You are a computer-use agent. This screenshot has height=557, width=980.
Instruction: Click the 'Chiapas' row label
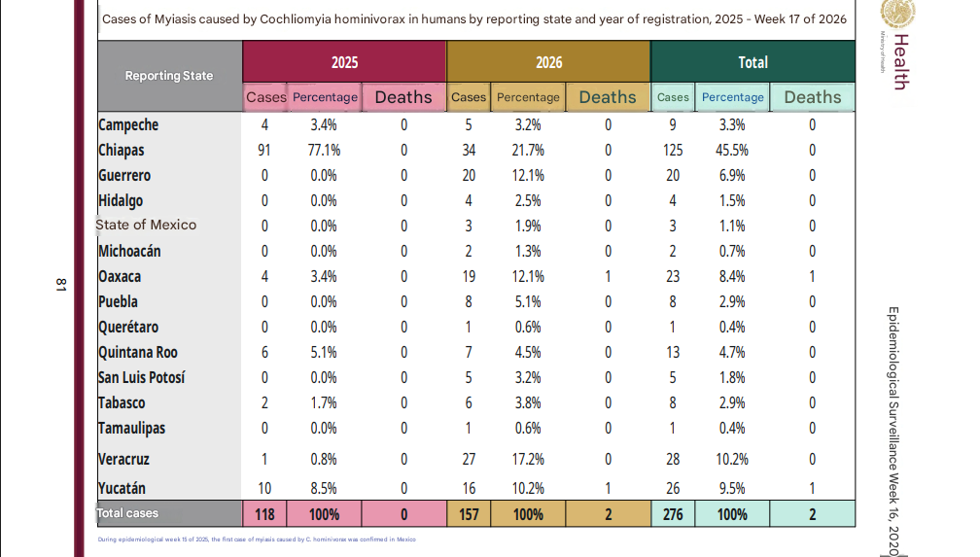pos(122,150)
